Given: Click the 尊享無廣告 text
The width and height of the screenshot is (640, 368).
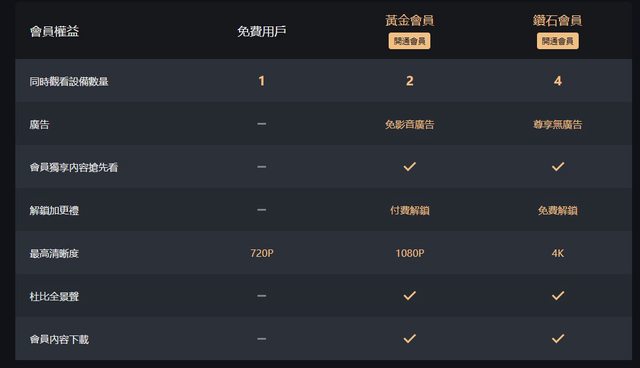Looking at the screenshot, I should coord(558,124).
